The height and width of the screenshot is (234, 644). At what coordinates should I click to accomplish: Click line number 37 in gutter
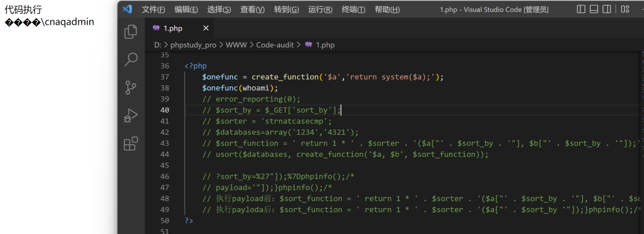point(164,77)
